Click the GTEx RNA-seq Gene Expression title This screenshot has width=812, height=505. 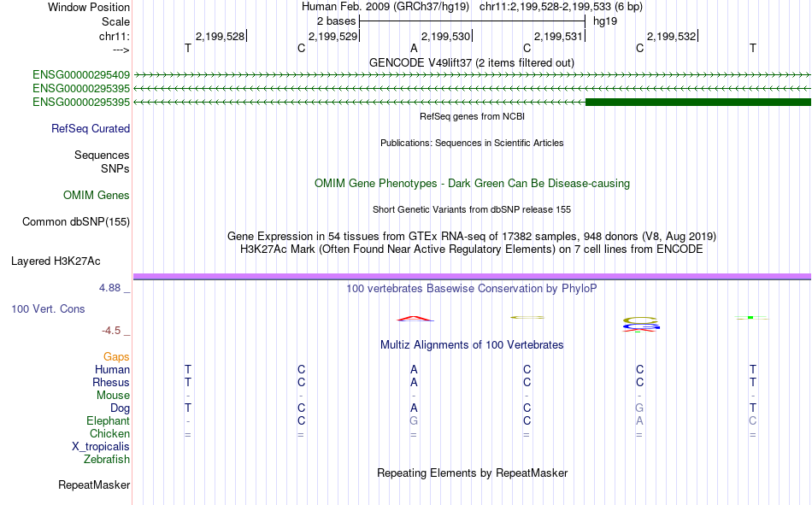pyautogui.click(x=472, y=236)
